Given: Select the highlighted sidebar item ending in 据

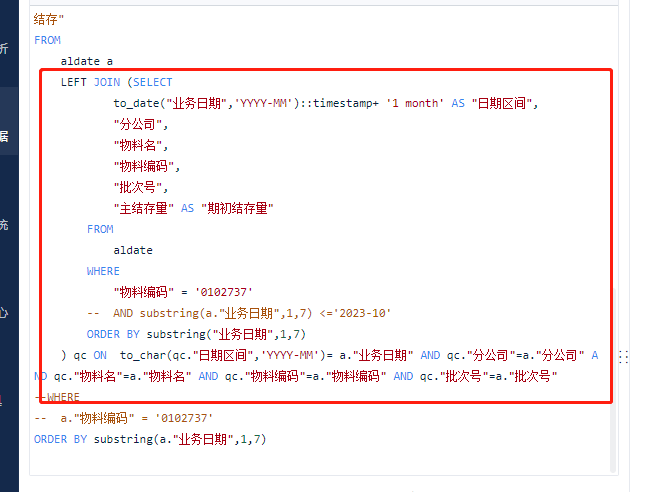Looking at the screenshot, I should point(4,136).
